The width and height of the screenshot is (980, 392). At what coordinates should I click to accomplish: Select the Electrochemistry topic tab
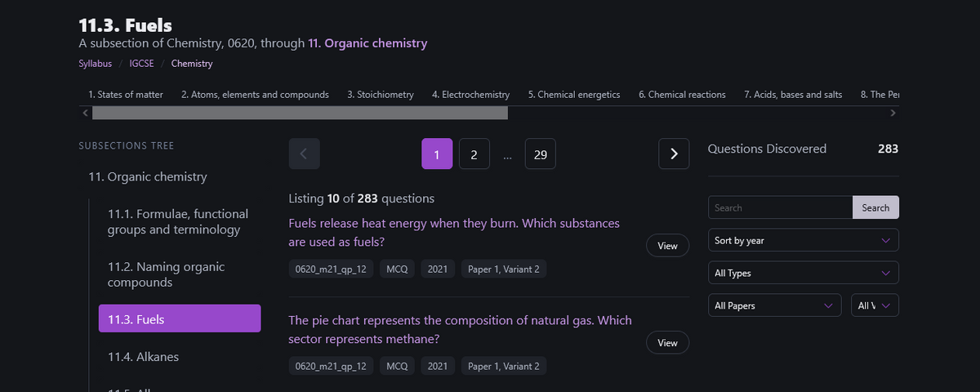pos(470,95)
